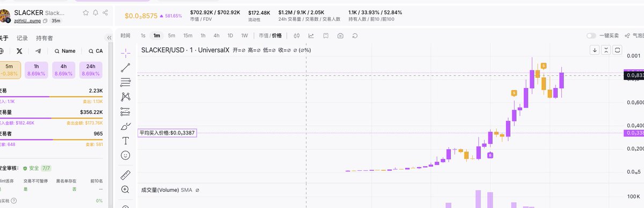Select the 15m timeframe button
Viewport: 644px width, 208px height.
coord(188,36)
